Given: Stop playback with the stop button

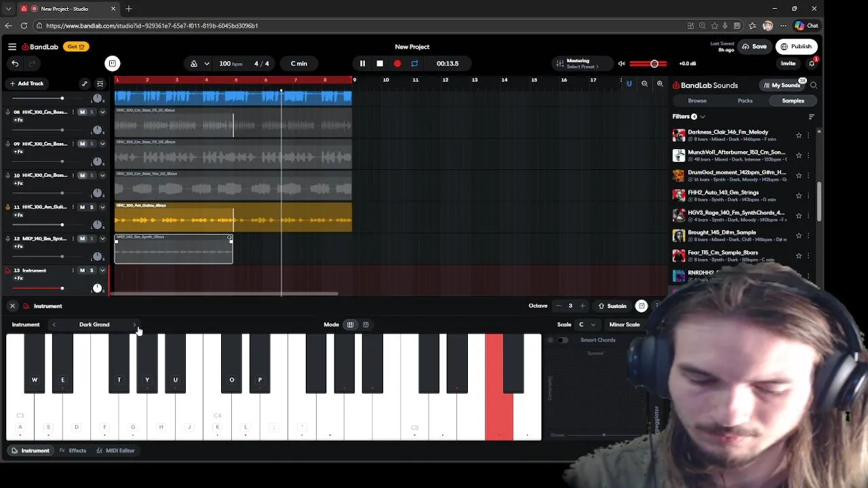Looking at the screenshot, I should pos(380,64).
